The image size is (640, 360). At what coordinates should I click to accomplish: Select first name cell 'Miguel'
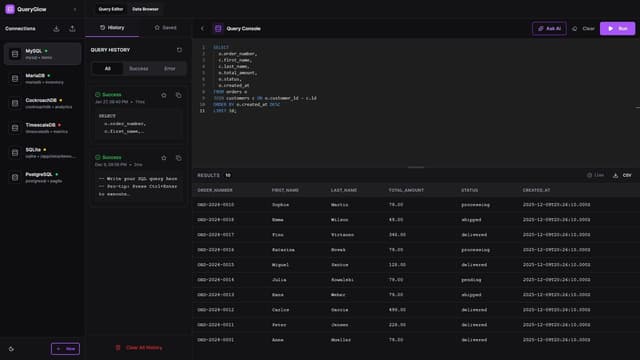tap(280, 265)
